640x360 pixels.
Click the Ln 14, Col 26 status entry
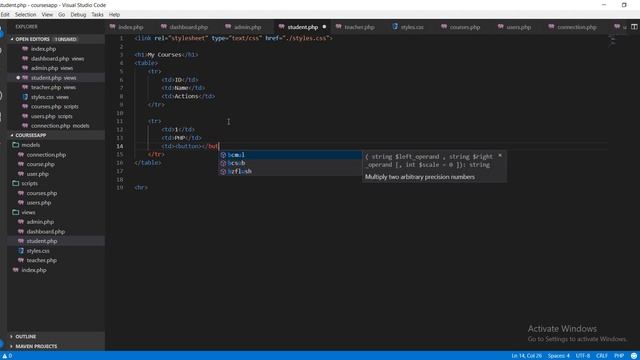coord(526,356)
